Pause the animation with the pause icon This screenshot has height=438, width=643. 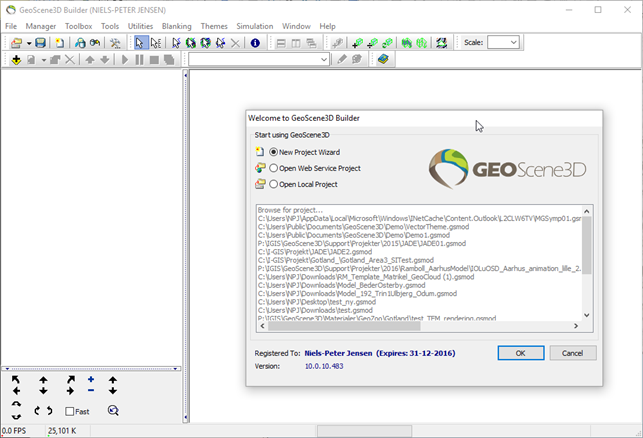139,60
